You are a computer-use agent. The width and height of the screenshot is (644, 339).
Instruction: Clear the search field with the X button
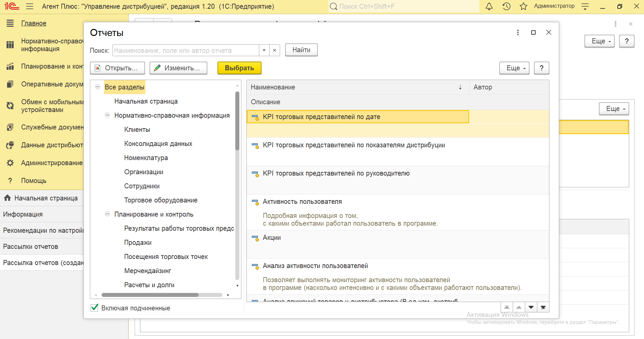tap(274, 50)
